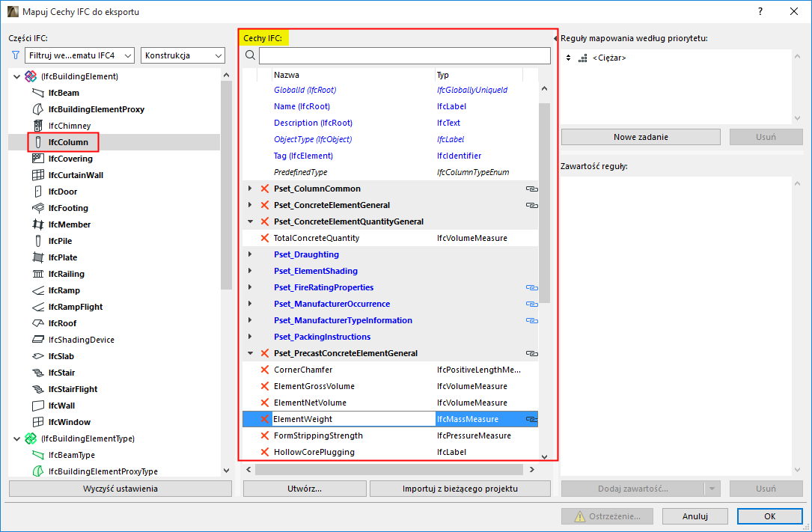Click the red X on TotalConcreteQuantity row
The height and width of the screenshot is (532, 812).
265,238
